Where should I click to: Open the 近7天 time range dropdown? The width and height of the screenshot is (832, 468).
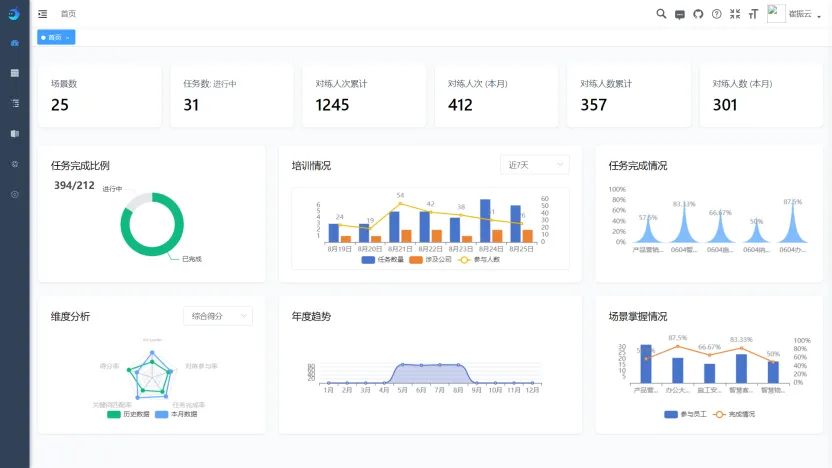click(x=535, y=165)
